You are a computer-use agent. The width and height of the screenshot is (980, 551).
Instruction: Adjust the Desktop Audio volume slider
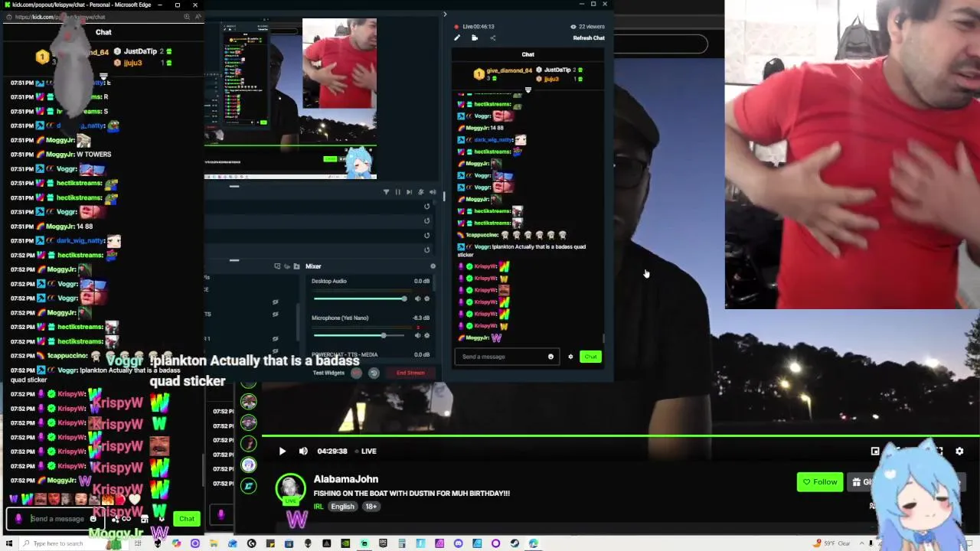click(359, 298)
